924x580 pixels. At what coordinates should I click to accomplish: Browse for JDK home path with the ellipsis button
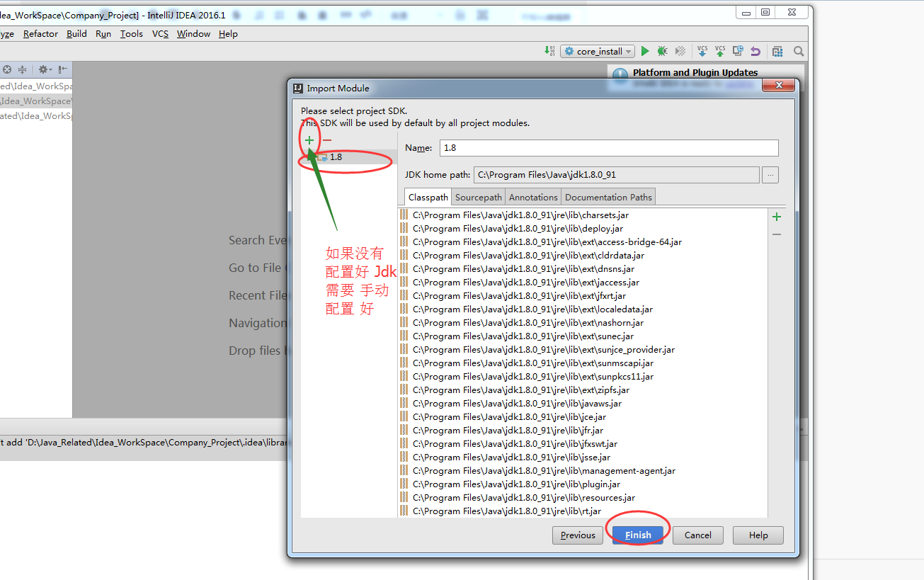pyautogui.click(x=771, y=174)
